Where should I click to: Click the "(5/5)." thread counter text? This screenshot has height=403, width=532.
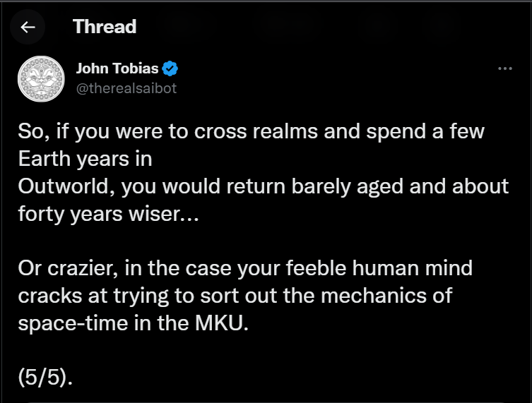pyautogui.click(x=46, y=376)
